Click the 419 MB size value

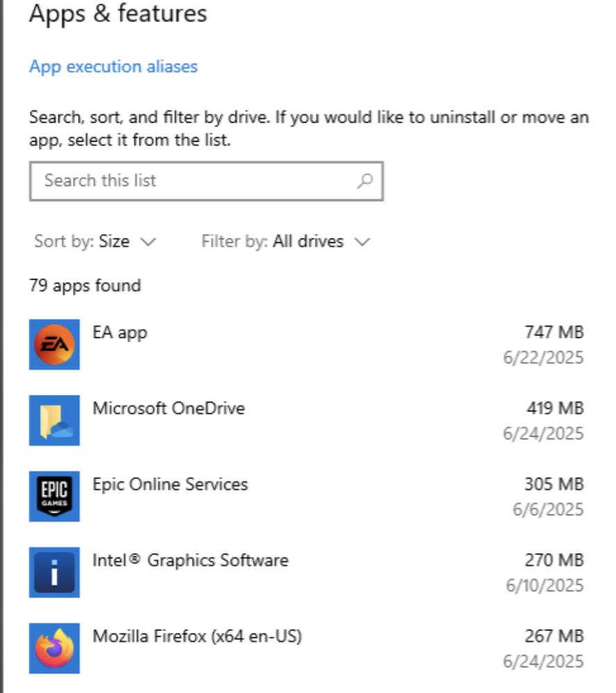pyautogui.click(x=555, y=408)
